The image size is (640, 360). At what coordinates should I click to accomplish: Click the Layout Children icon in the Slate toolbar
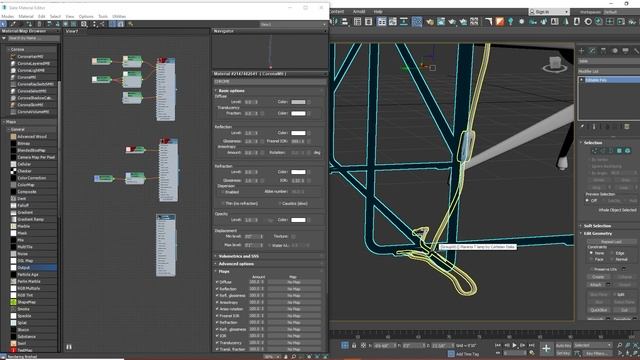pyautogui.click(x=102, y=24)
